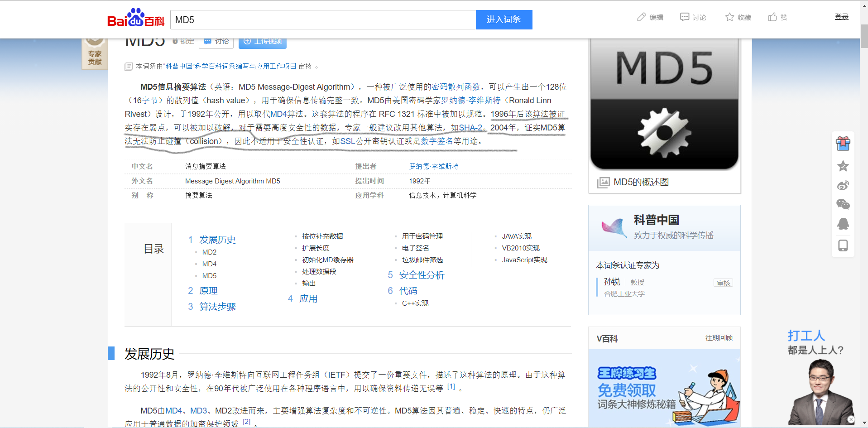Viewport: 868px width, 428px height.
Task: Jump to 原理 in table of contents
Action: pyautogui.click(x=208, y=291)
